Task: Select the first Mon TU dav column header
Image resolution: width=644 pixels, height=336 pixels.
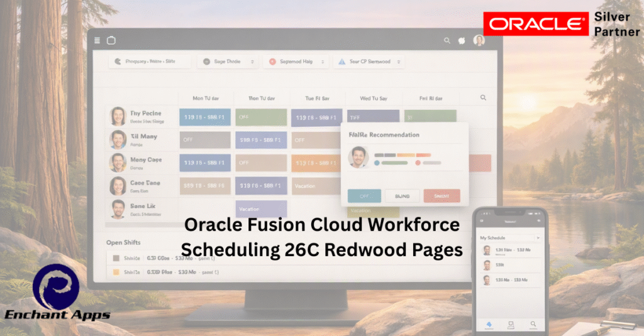Action: point(206,98)
